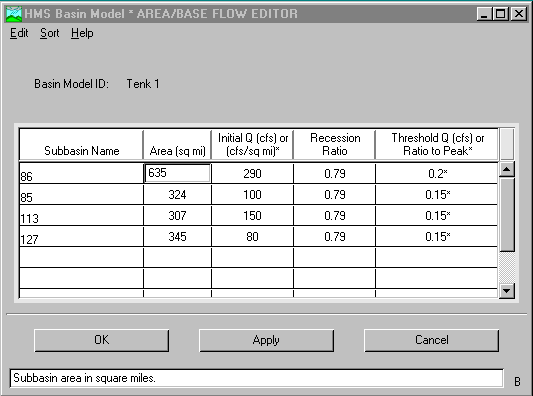Click the Subbasin Name column header

81,144
